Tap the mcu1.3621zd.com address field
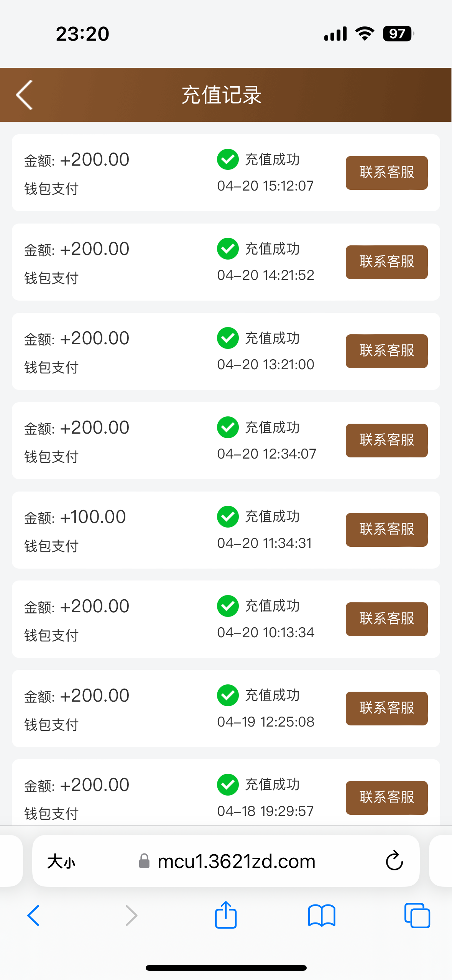The width and height of the screenshot is (452, 980). 236,862
